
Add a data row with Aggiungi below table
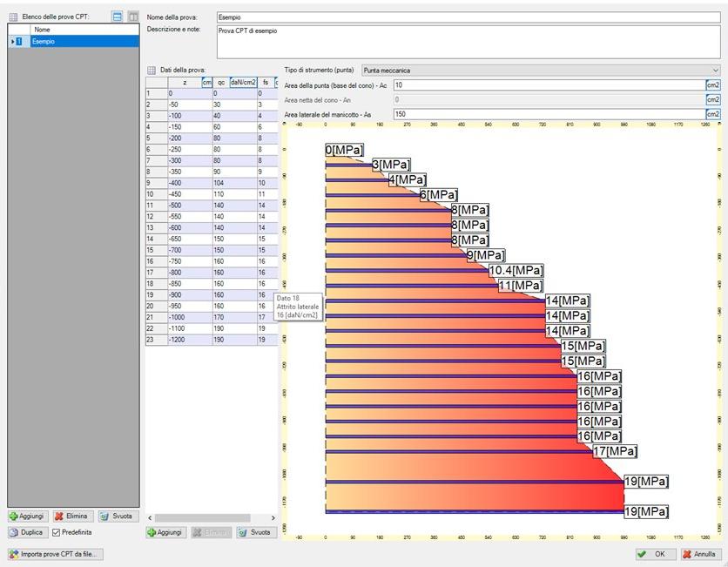coord(165,531)
